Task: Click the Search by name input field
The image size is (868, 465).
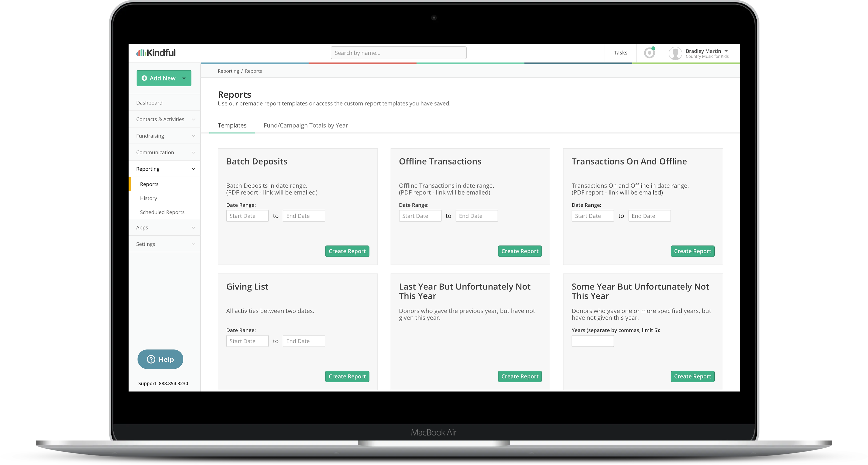Action: (x=398, y=52)
